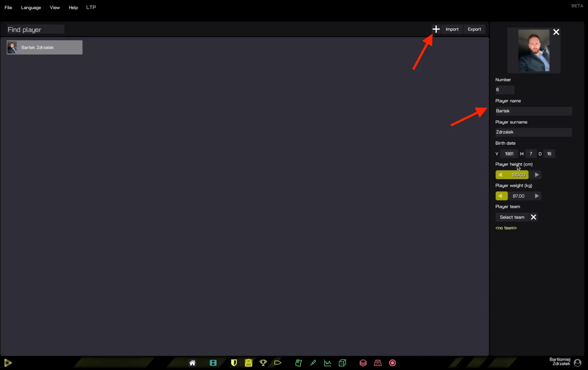Open the stacked layers icon
The height and width of the screenshot is (370, 588).
click(363, 363)
